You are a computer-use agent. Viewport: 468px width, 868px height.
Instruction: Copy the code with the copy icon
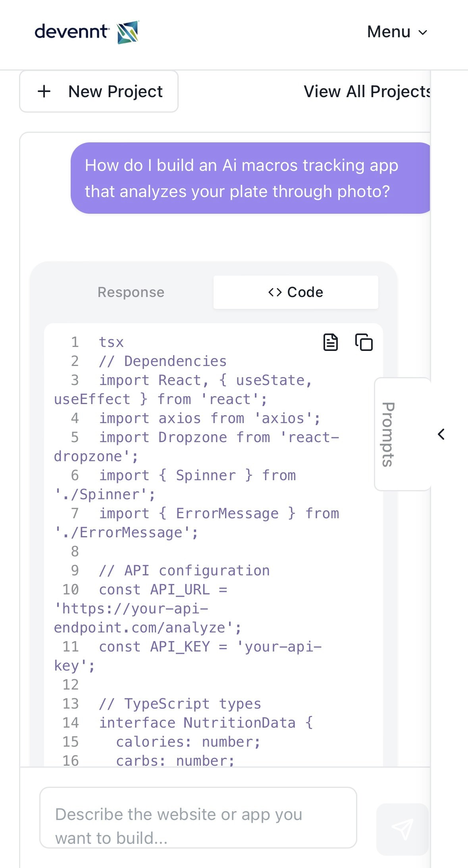[x=364, y=342]
